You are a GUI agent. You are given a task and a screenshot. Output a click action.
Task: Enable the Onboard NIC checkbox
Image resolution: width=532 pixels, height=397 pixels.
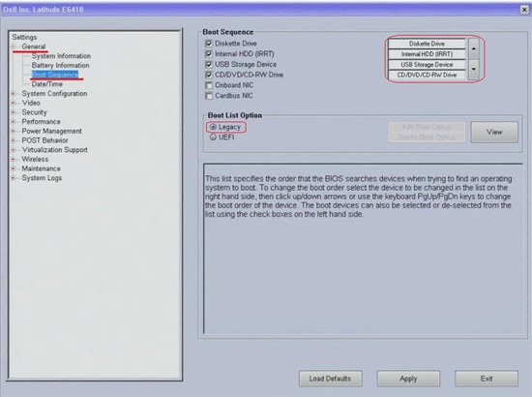tap(209, 85)
